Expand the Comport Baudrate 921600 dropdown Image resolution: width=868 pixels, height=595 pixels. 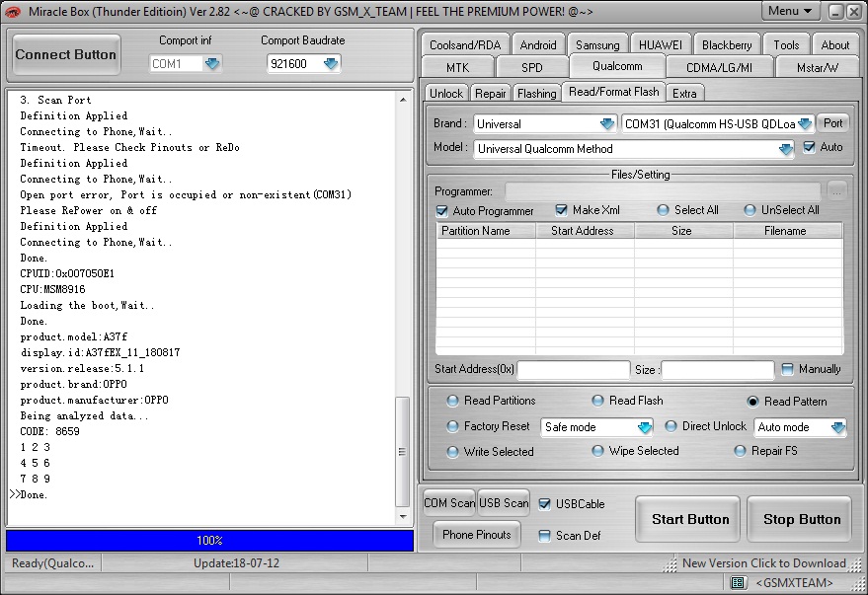pyautogui.click(x=331, y=63)
